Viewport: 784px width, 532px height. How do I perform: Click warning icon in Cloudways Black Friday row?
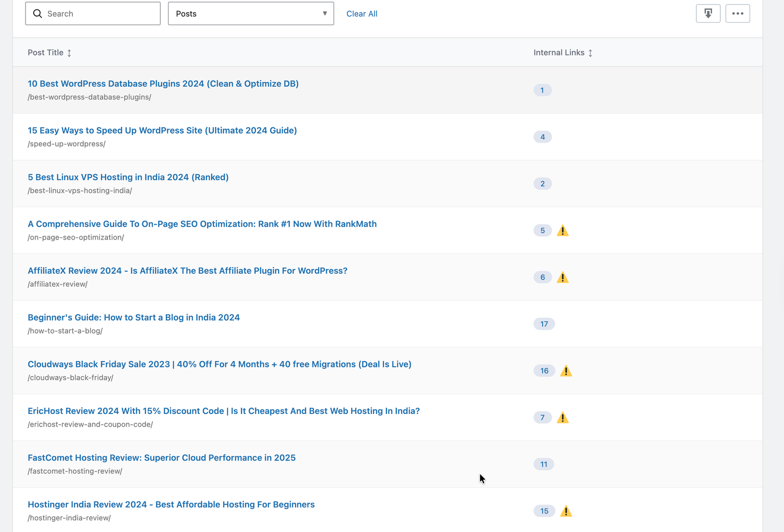566,371
